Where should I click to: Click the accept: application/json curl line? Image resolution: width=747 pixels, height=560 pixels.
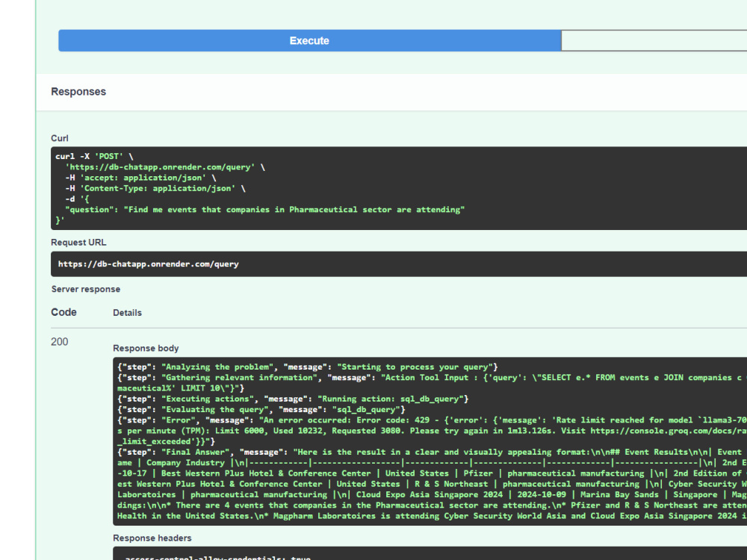pos(140,178)
